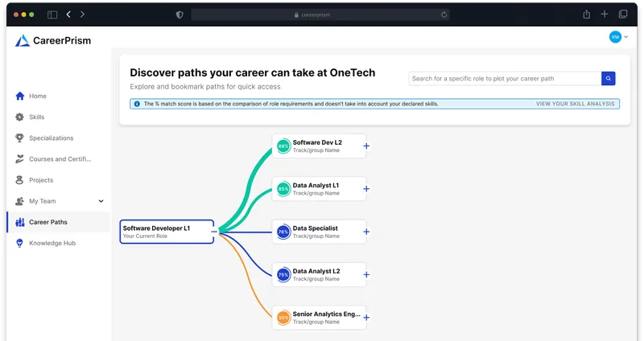Click the Career Paths icon
Viewport: 644px width, 341px height.
pos(19,222)
